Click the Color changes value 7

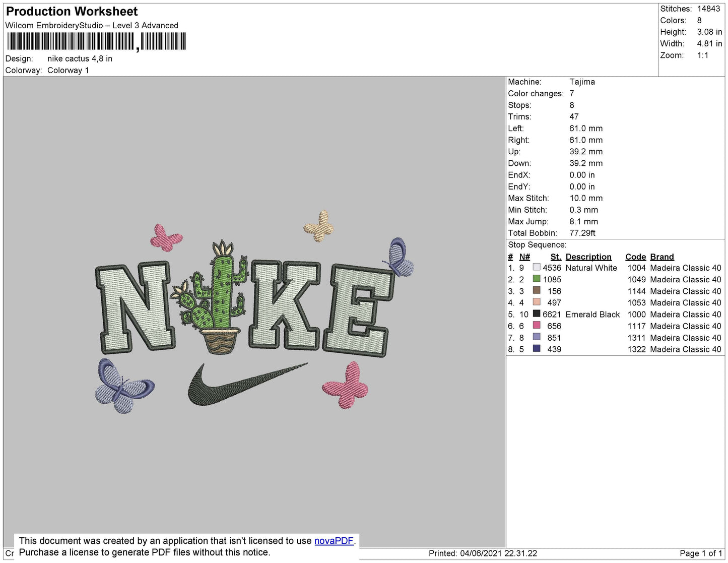tap(572, 93)
